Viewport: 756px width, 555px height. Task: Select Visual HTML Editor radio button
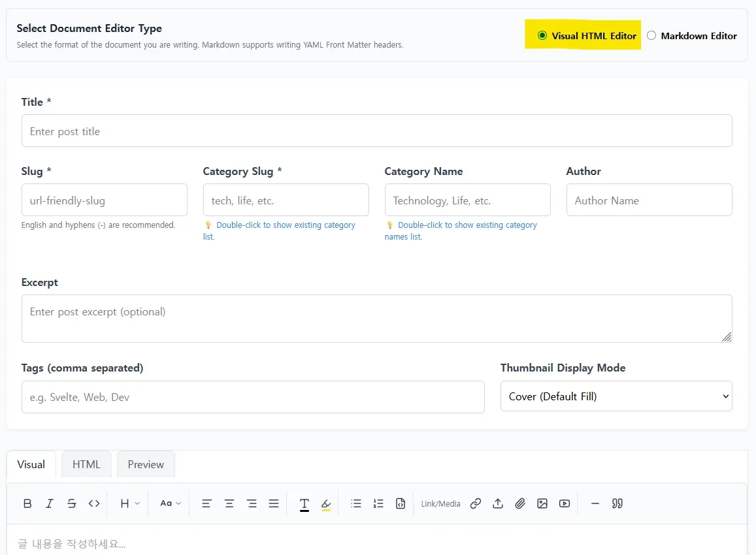542,35
